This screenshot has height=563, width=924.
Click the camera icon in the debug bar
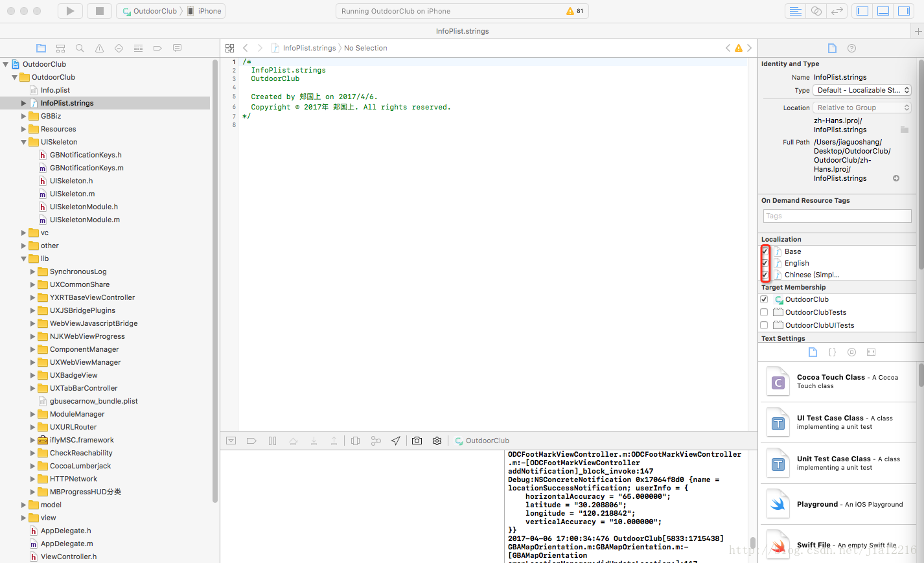417,441
